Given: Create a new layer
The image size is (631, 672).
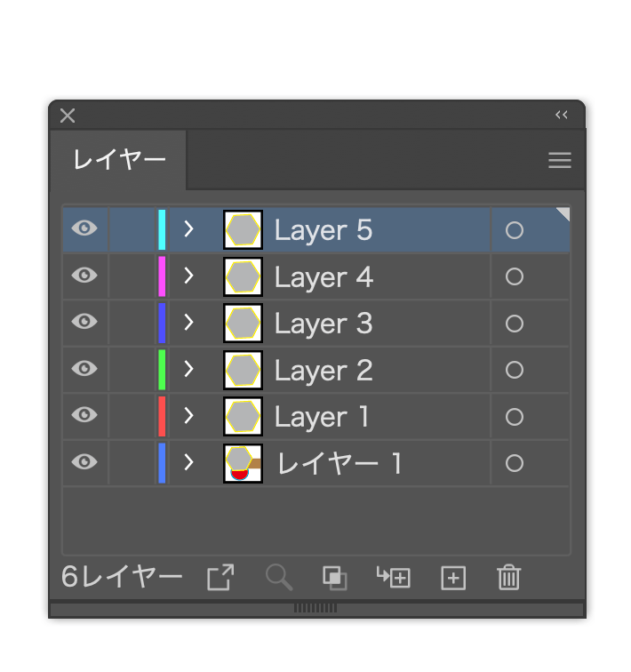Looking at the screenshot, I should (x=453, y=578).
